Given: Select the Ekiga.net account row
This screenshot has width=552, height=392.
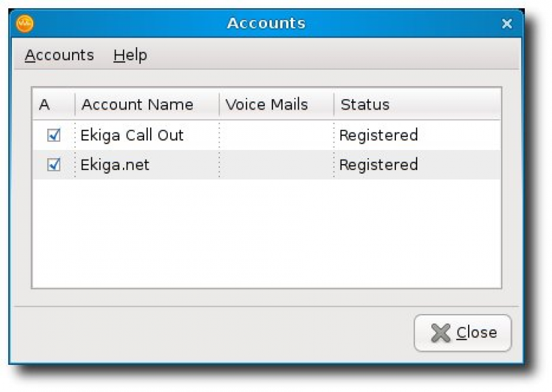Looking at the screenshot, I should (x=115, y=165).
